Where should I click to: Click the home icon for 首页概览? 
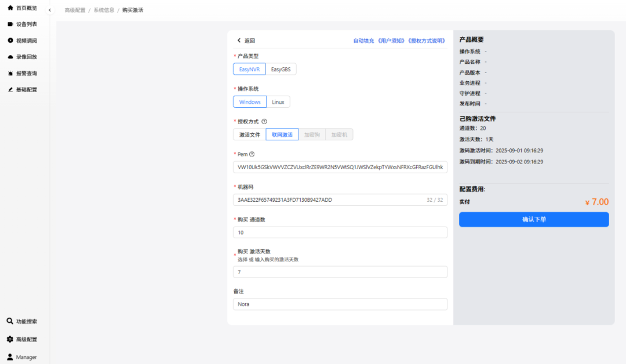click(x=10, y=8)
